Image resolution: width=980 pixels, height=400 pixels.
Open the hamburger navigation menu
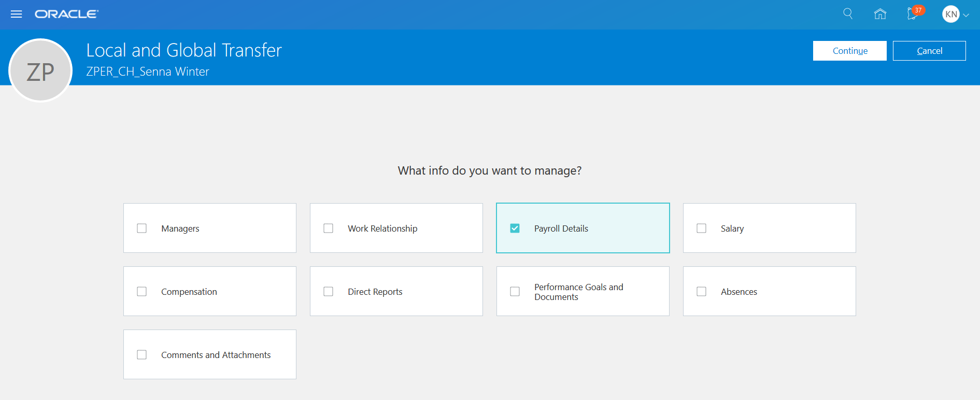pos(17,14)
